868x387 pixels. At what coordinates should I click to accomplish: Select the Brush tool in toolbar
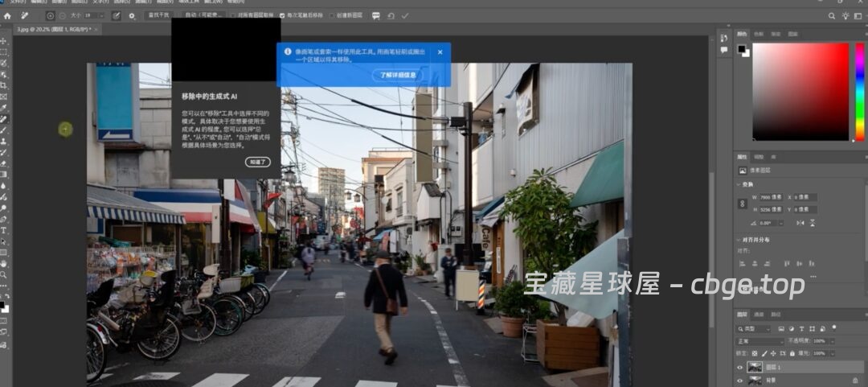tap(4, 130)
